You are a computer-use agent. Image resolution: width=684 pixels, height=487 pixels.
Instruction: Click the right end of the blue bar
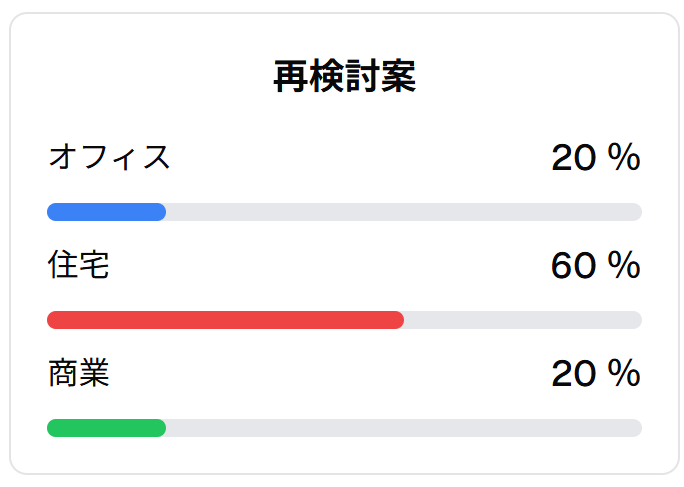click(x=161, y=212)
